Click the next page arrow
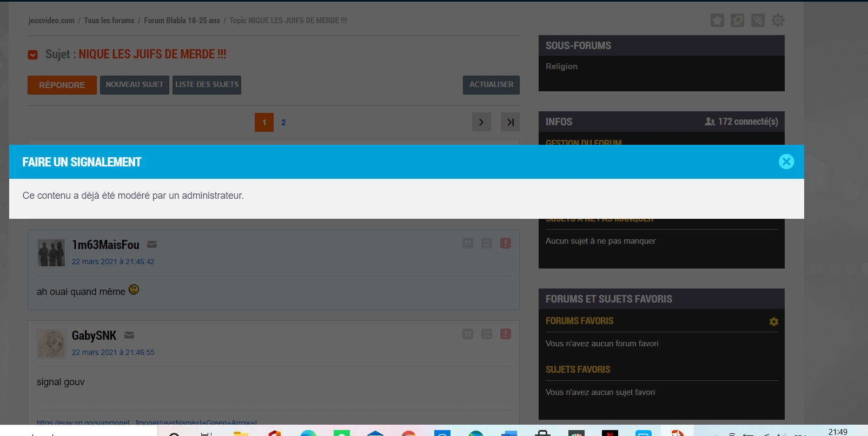Viewport: 868px width, 436px height. pos(481,122)
